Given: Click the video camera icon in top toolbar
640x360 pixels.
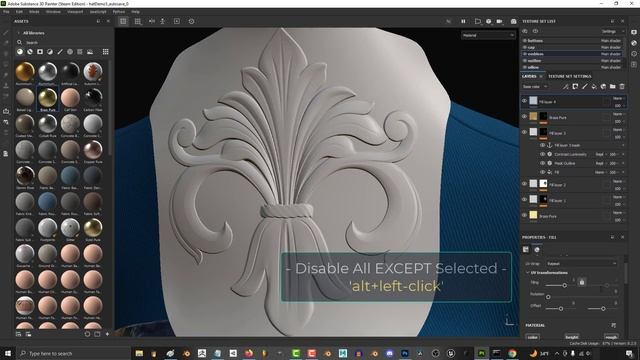Looking at the screenshot, I should pos(499,21).
